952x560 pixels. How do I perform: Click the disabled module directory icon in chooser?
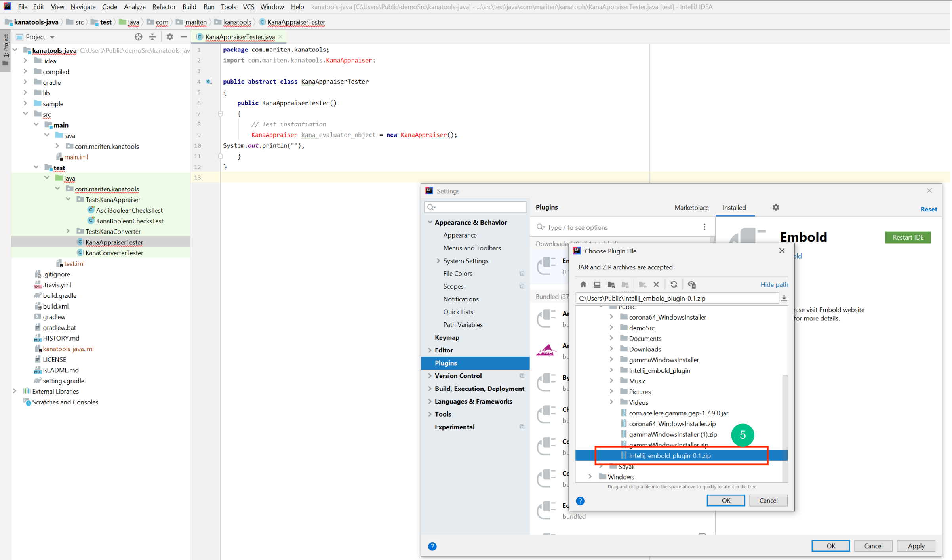pyautogui.click(x=625, y=284)
